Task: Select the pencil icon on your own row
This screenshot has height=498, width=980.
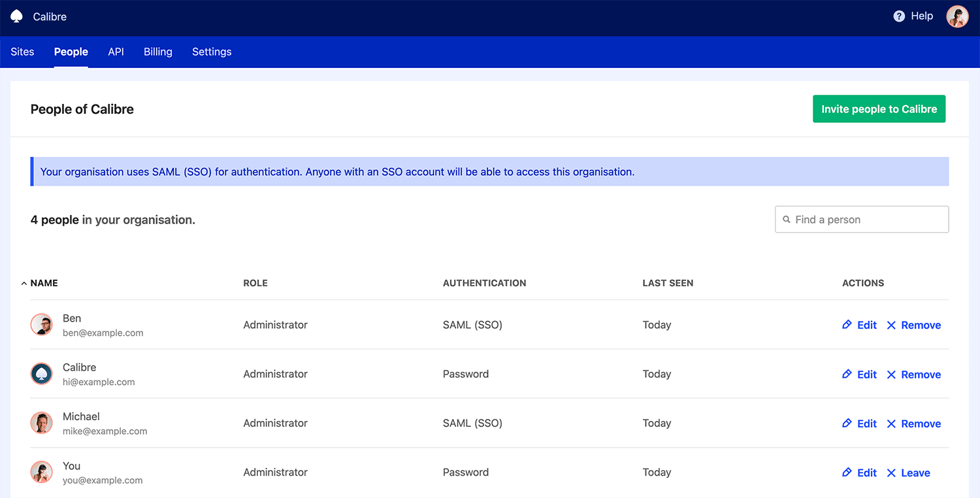Action: [x=845, y=472]
